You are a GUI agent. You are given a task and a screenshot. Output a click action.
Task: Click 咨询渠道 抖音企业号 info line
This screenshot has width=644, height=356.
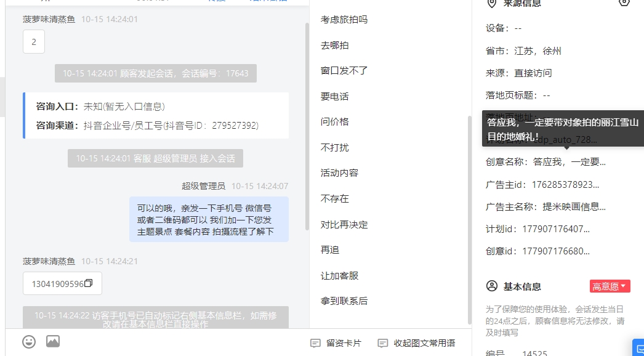click(147, 126)
